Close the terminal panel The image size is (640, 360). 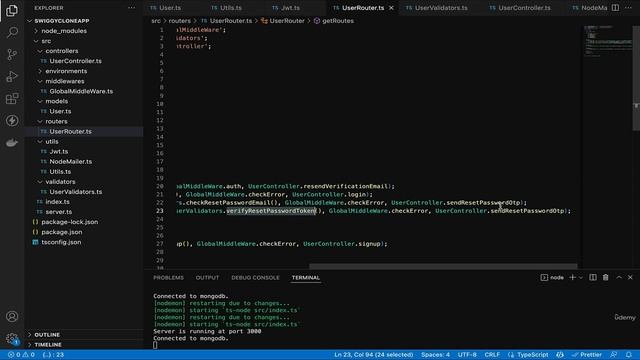pos(630,278)
